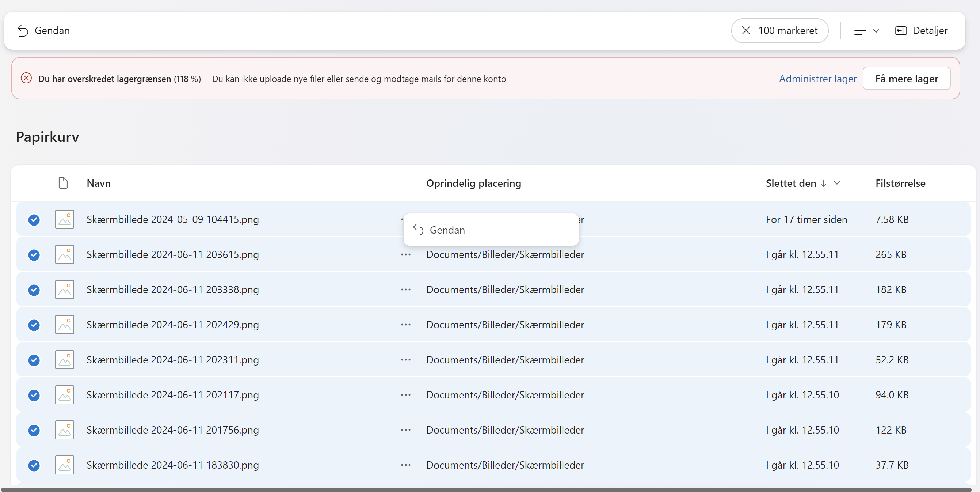Sort by the Navn column header
Image resolution: width=980 pixels, height=492 pixels.
[99, 183]
